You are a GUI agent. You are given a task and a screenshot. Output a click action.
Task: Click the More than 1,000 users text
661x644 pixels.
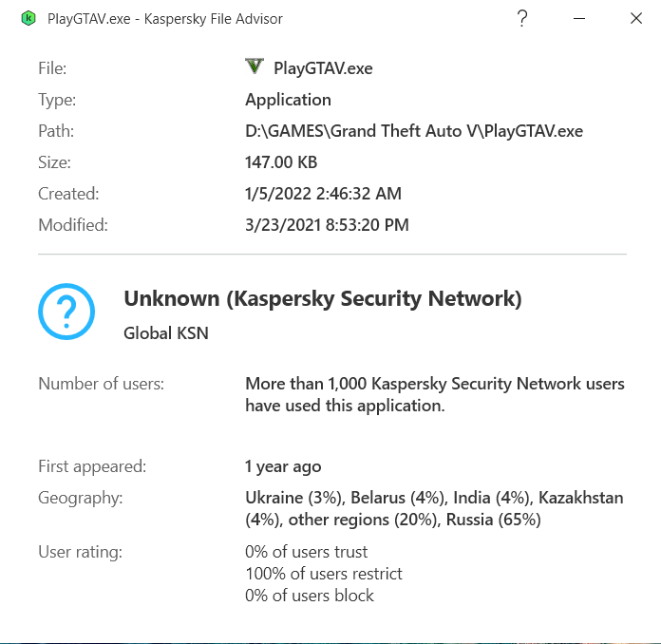[x=435, y=395]
